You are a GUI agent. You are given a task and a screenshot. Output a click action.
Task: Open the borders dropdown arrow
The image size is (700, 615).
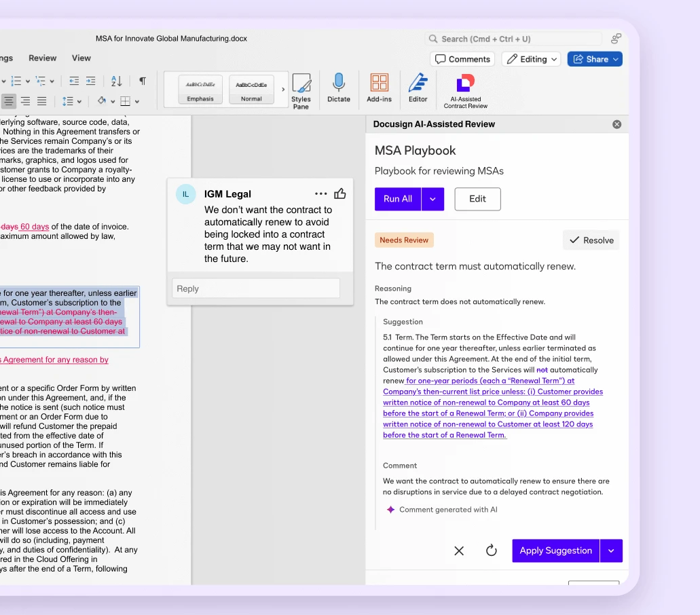pos(137,102)
